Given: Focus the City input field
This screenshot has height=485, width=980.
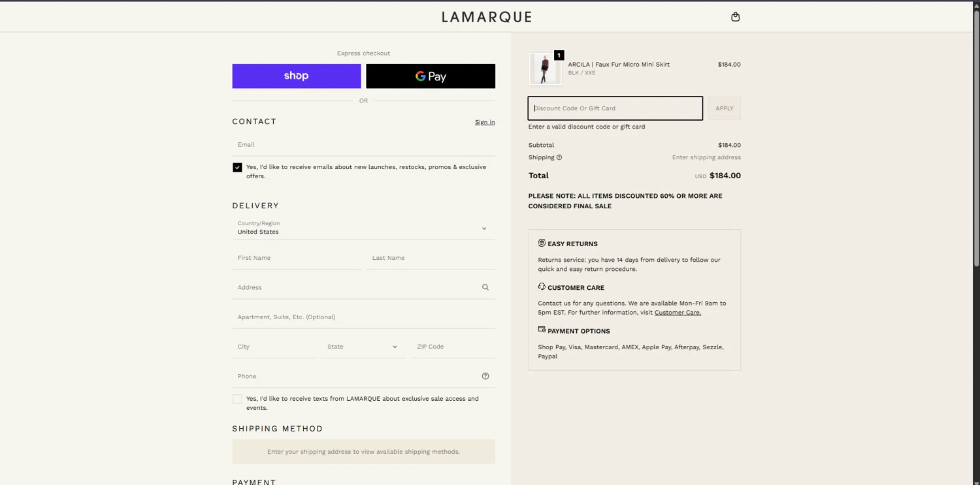Looking at the screenshot, I should coord(274,347).
